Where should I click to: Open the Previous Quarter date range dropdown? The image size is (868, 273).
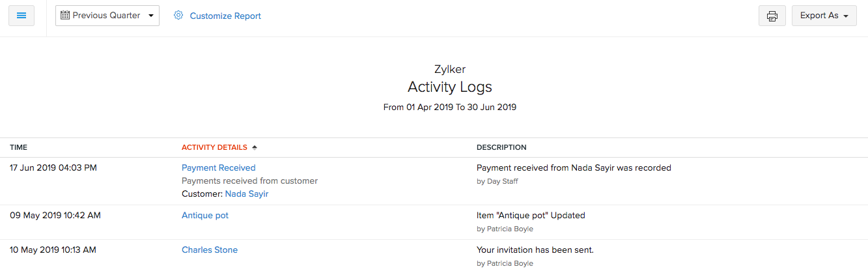107,16
